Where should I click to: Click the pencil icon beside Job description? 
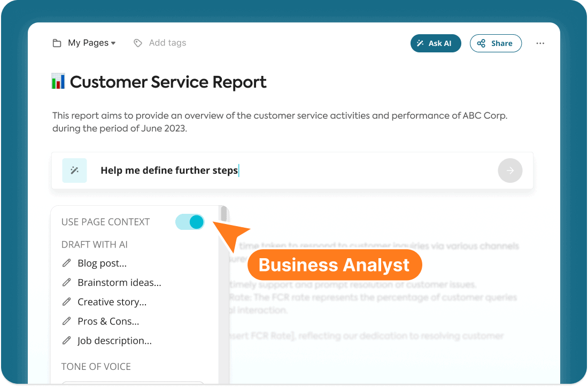point(66,340)
